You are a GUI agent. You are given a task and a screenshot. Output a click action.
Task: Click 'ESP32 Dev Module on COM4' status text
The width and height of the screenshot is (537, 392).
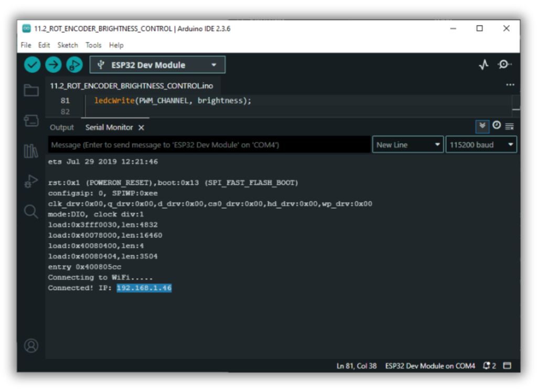coord(430,366)
